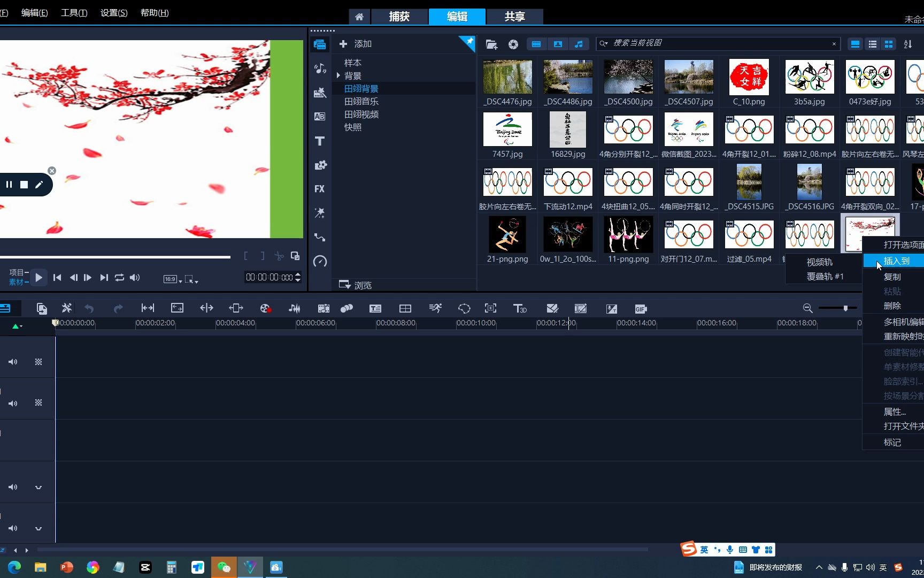Open the Media library panel icon
Image resolution: width=924 pixels, height=578 pixels.
[x=320, y=44]
